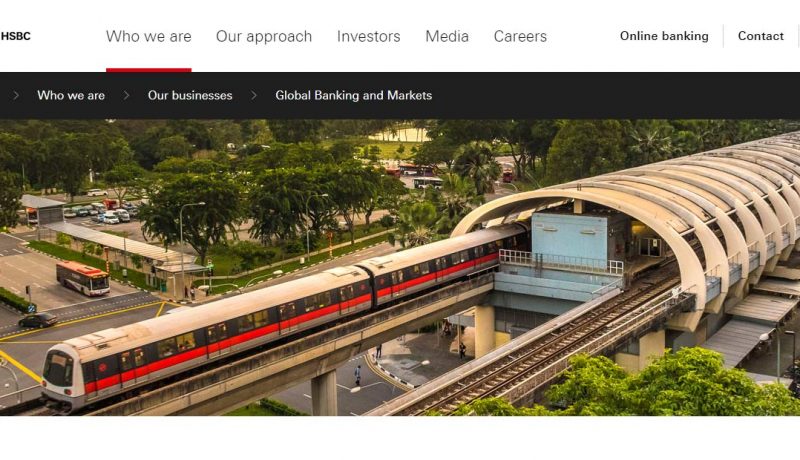
Task: Go to the Investors section
Action: (x=368, y=37)
